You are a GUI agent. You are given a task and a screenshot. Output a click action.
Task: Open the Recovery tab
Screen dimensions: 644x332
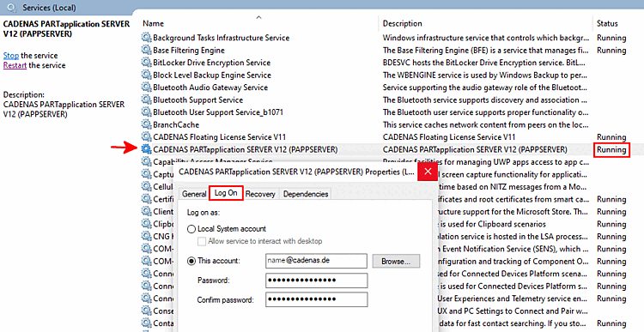coord(260,194)
